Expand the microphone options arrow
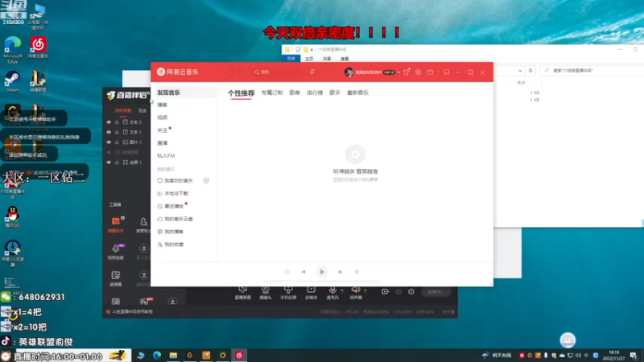This screenshot has height=362, width=644. [x=341, y=290]
